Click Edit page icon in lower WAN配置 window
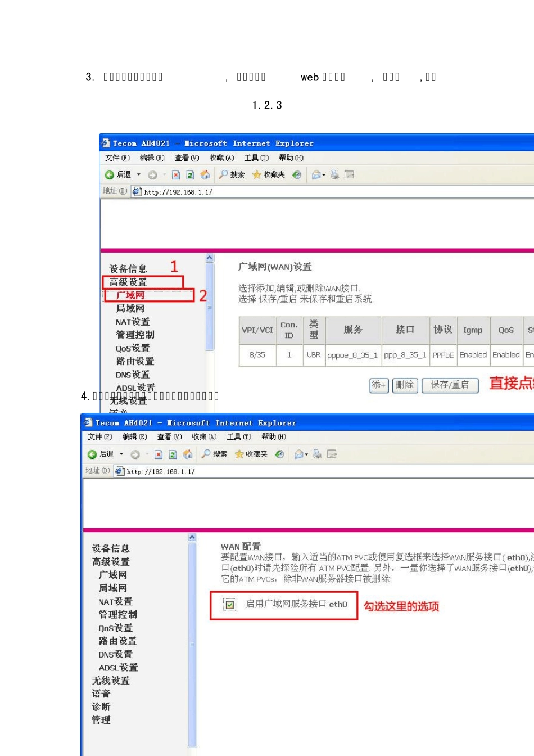Viewport: 534px width, 756px height. tap(332, 454)
